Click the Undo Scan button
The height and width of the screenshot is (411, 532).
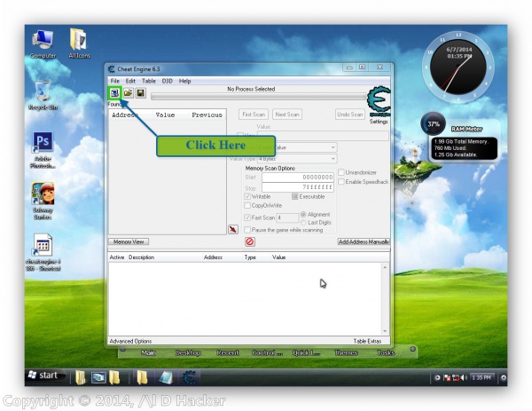pos(350,115)
